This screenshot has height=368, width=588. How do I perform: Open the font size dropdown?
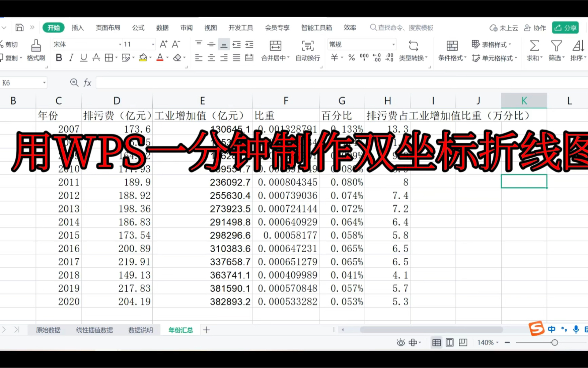153,44
